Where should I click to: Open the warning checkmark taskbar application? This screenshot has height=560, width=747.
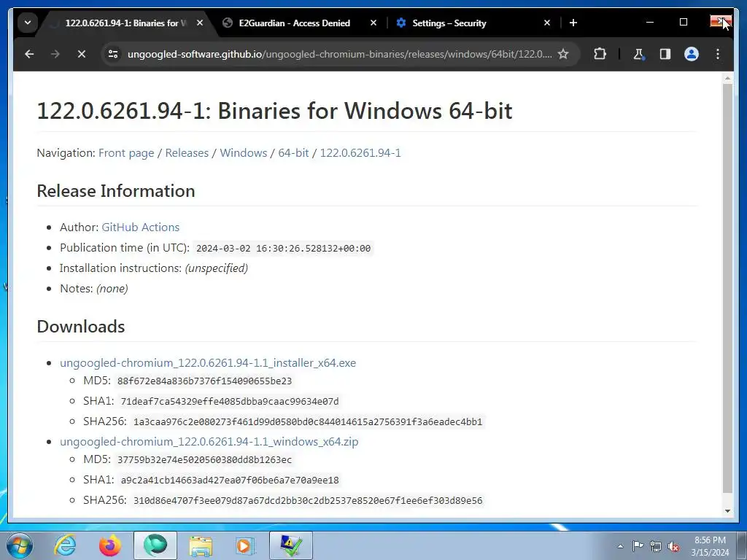(291, 545)
